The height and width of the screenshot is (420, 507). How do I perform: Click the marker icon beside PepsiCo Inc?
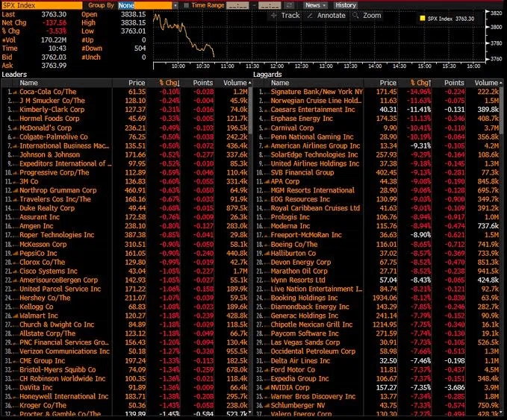[x=15, y=254]
